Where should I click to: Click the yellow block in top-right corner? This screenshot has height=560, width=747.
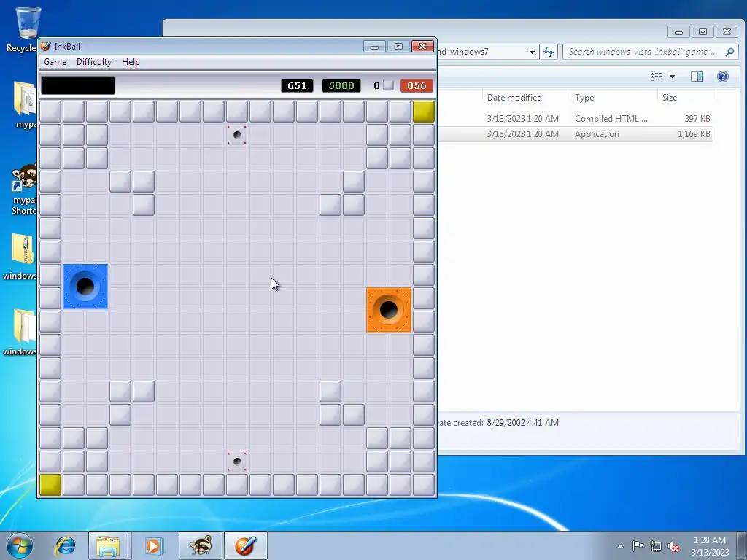pyautogui.click(x=424, y=112)
